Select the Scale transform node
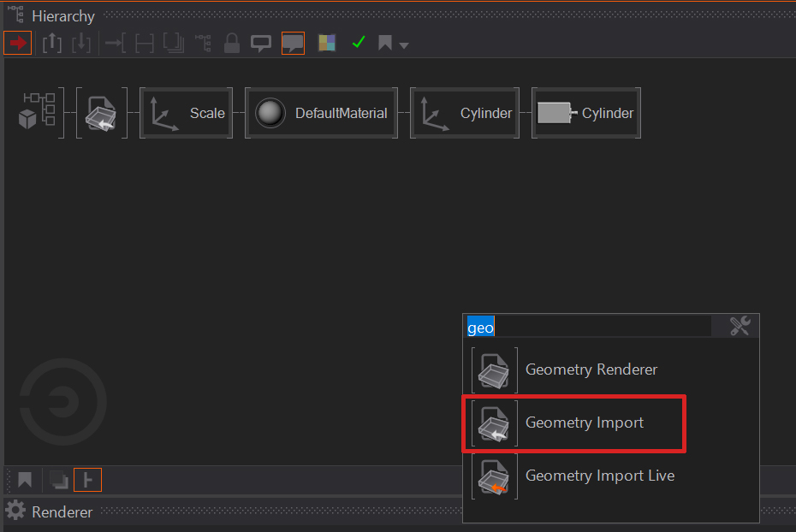Screen dimensions: 796x532 coord(187,113)
